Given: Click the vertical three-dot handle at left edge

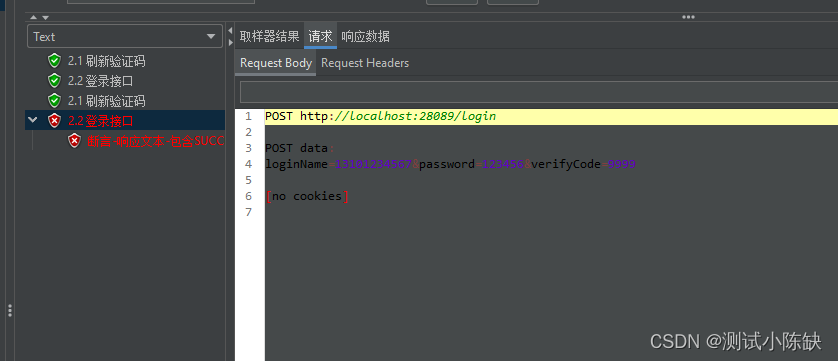Looking at the screenshot, I should (x=10, y=310).
